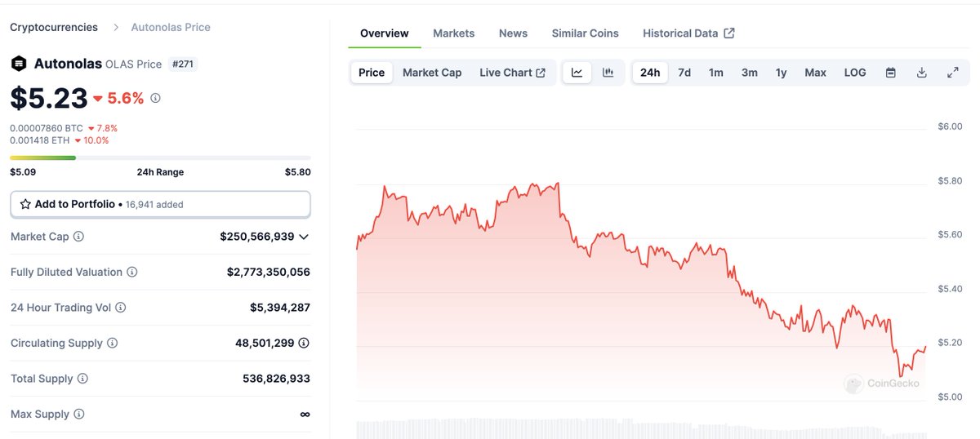Image resolution: width=980 pixels, height=439 pixels.
Task: Click the info icon next to the Circulating Supply label
Action: pos(113,344)
